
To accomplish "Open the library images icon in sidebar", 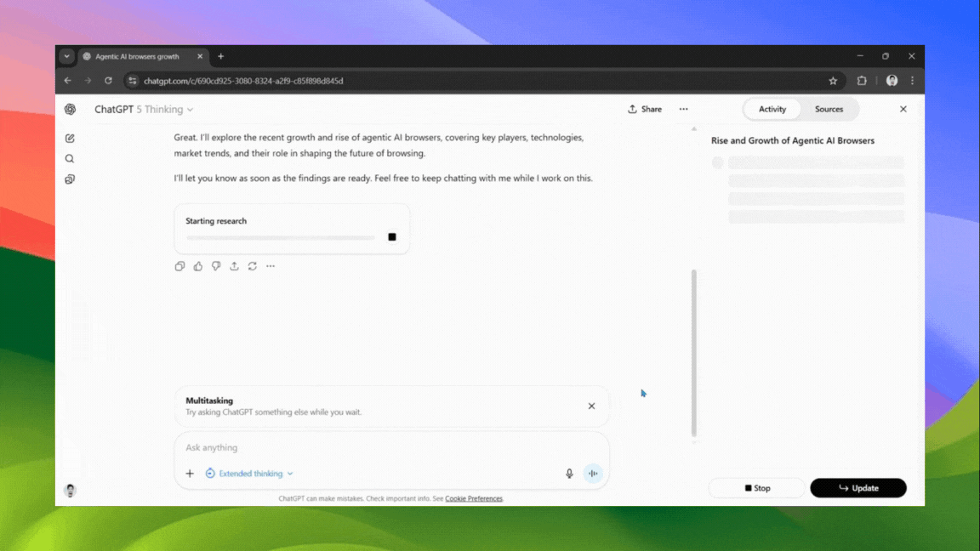I will (x=70, y=179).
